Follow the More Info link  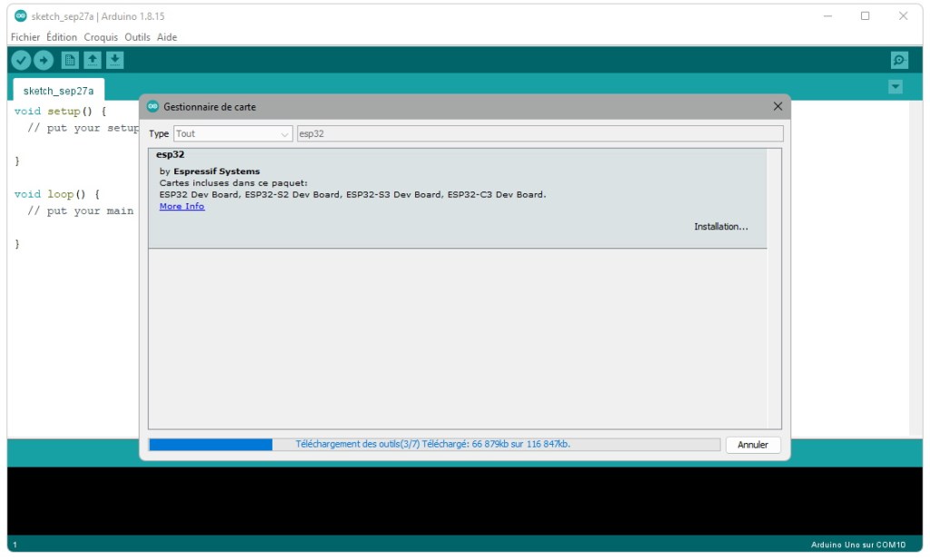182,206
